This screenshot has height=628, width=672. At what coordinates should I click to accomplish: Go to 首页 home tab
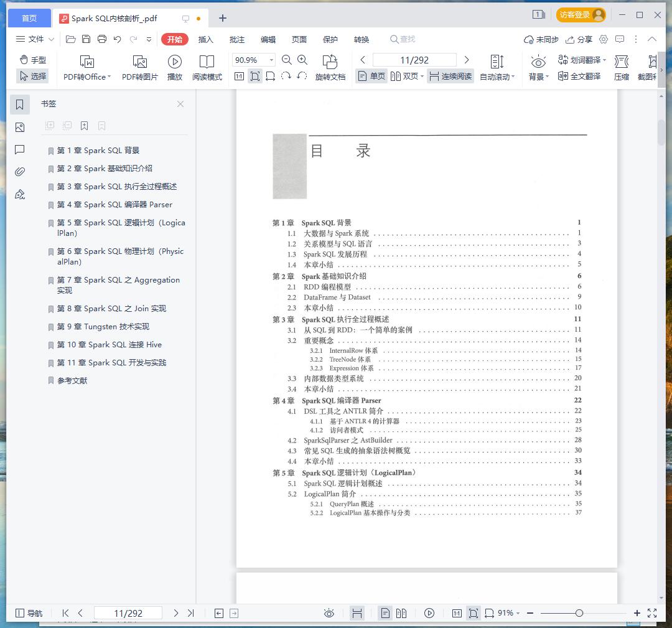29,18
